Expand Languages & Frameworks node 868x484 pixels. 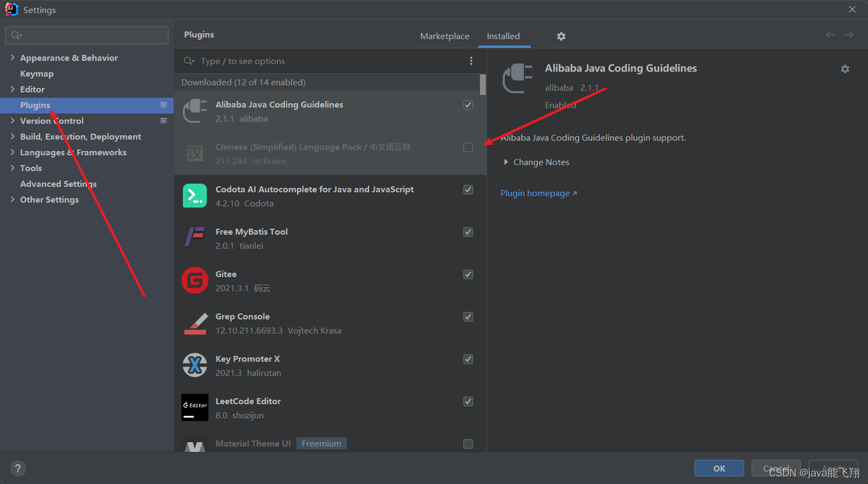tap(12, 152)
